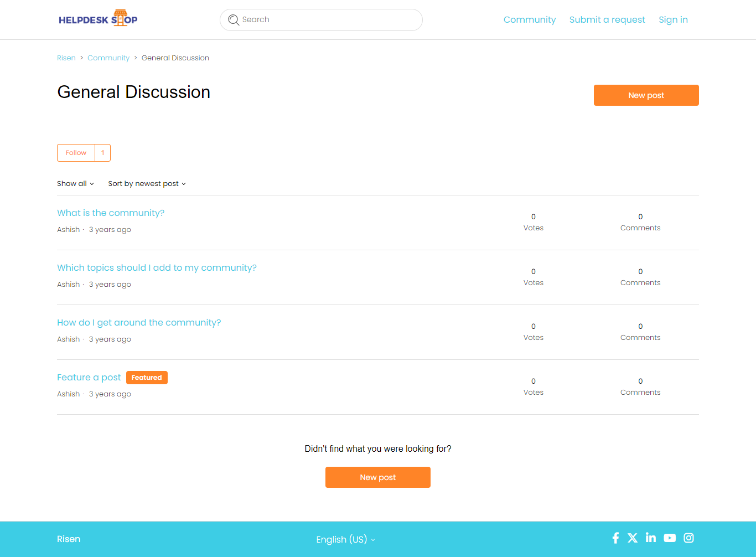Click the Helpdesk Shop logo
Image resolution: width=756 pixels, height=557 pixels.
[x=98, y=19]
